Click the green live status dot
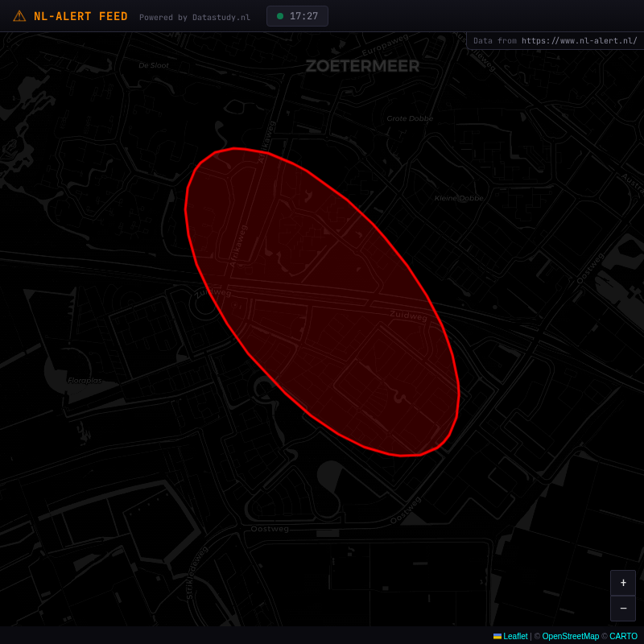 coord(280,16)
